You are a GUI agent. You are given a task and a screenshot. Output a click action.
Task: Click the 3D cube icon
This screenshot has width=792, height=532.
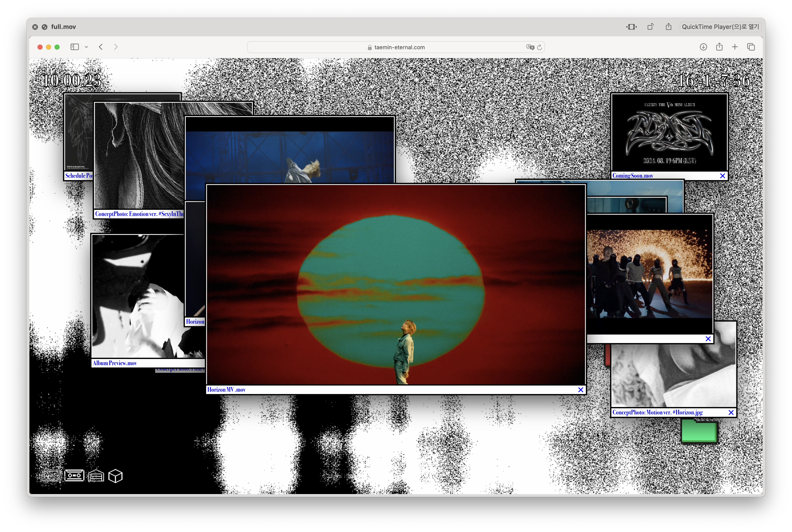(115, 476)
